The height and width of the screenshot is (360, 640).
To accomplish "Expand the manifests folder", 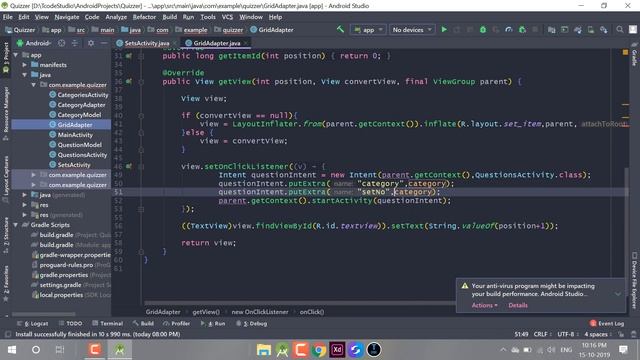I will pos(24,65).
